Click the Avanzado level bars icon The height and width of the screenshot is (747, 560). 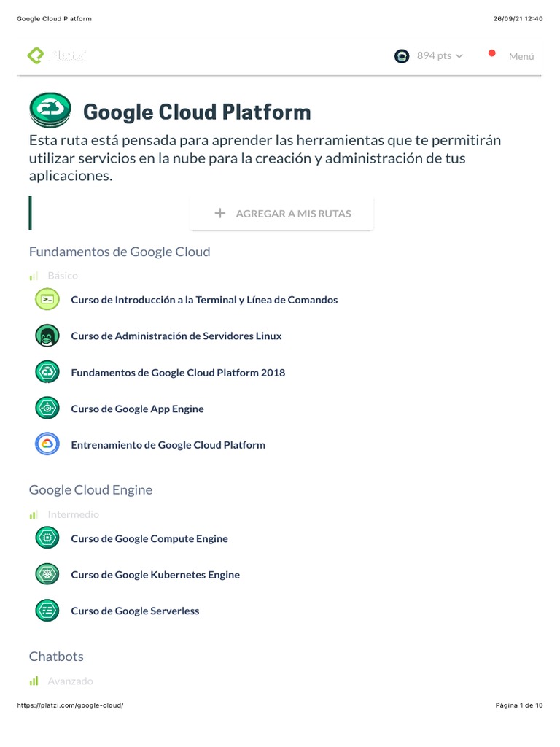pos(34,681)
